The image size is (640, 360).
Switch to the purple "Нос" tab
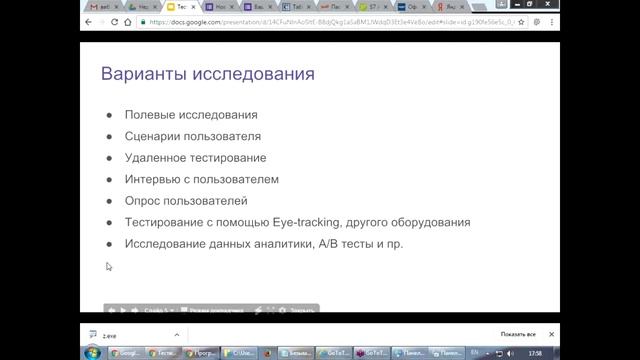coord(219,7)
